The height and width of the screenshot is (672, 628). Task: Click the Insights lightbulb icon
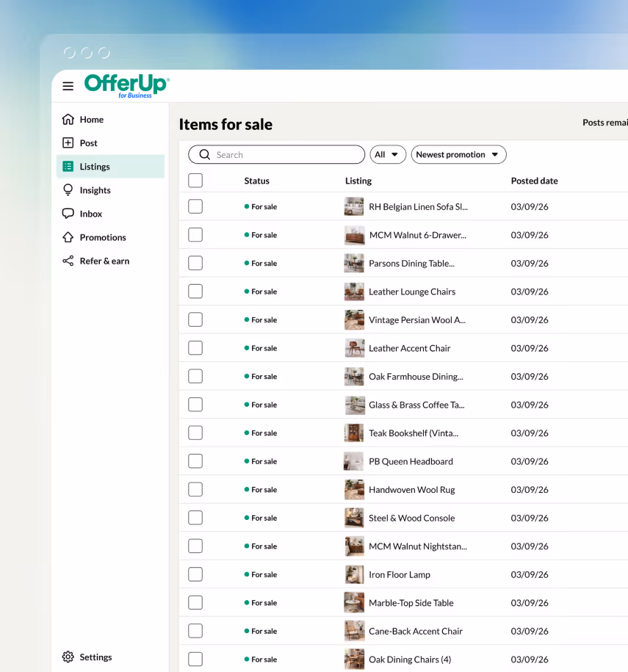68,190
